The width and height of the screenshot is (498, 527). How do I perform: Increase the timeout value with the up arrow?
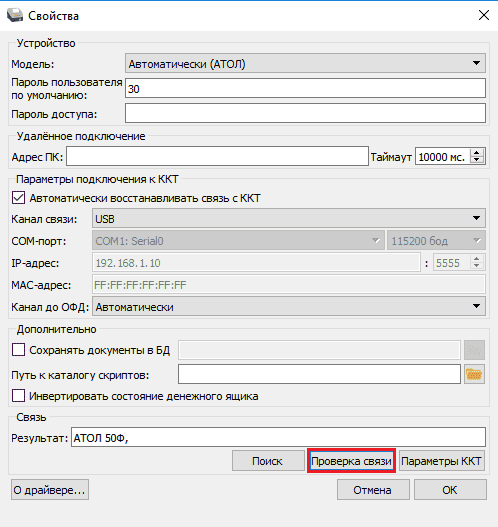[476, 153]
